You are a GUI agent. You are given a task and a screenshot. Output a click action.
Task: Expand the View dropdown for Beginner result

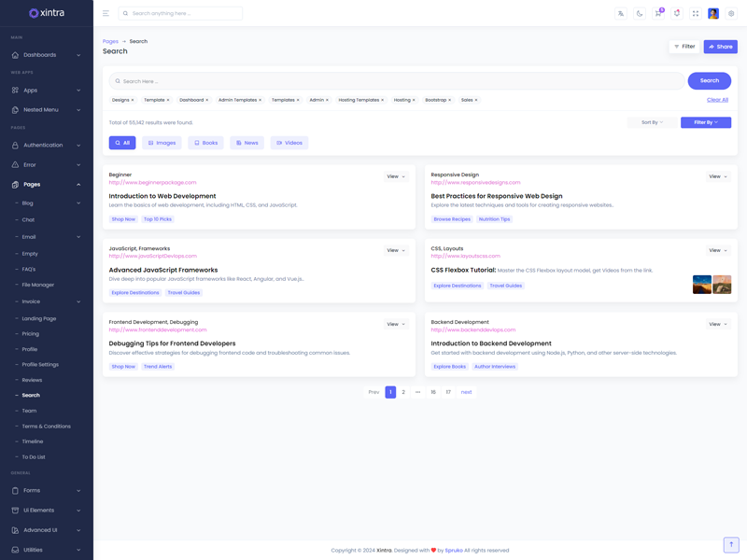[x=396, y=176]
